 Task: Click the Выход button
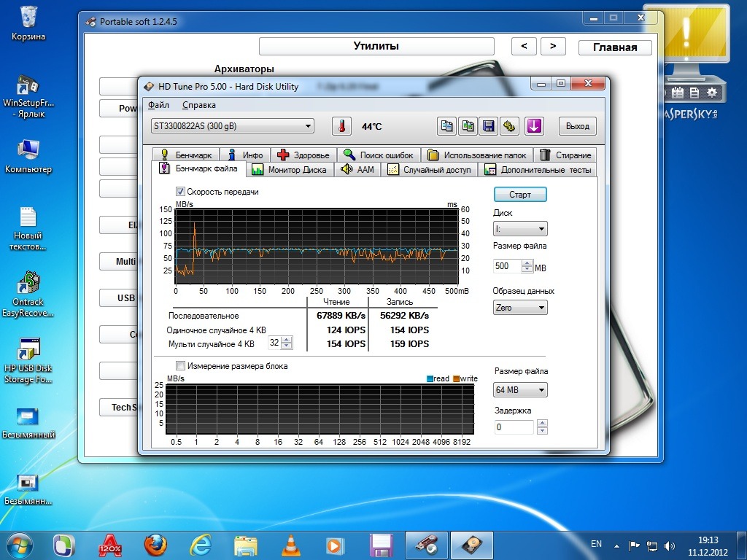578,126
